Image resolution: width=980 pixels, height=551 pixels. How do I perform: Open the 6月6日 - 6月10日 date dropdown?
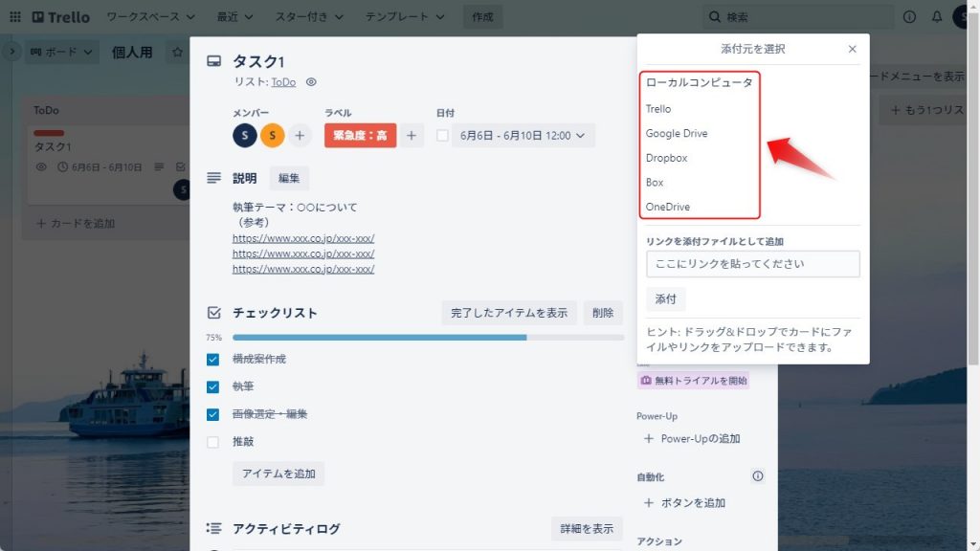(523, 136)
